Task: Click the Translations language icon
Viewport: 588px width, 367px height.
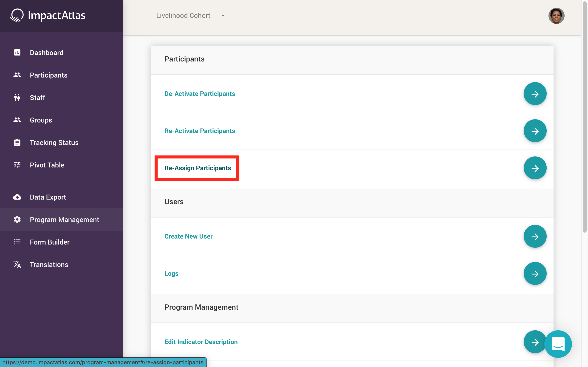Action: (x=17, y=264)
